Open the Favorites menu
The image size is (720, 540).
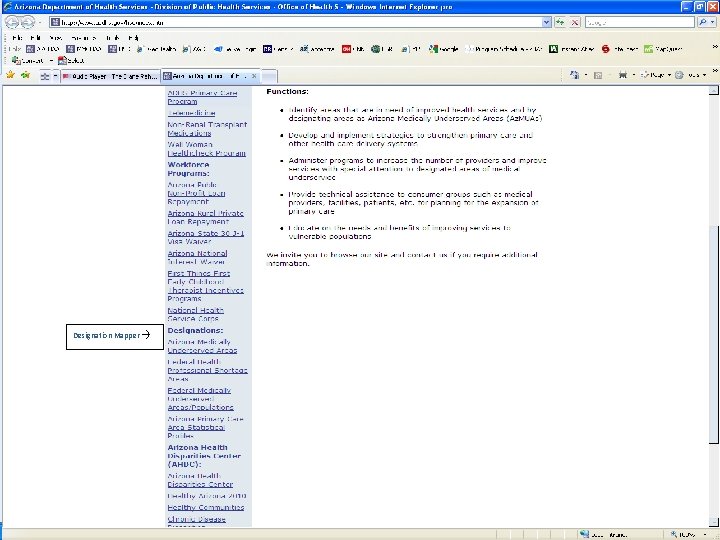(84, 38)
